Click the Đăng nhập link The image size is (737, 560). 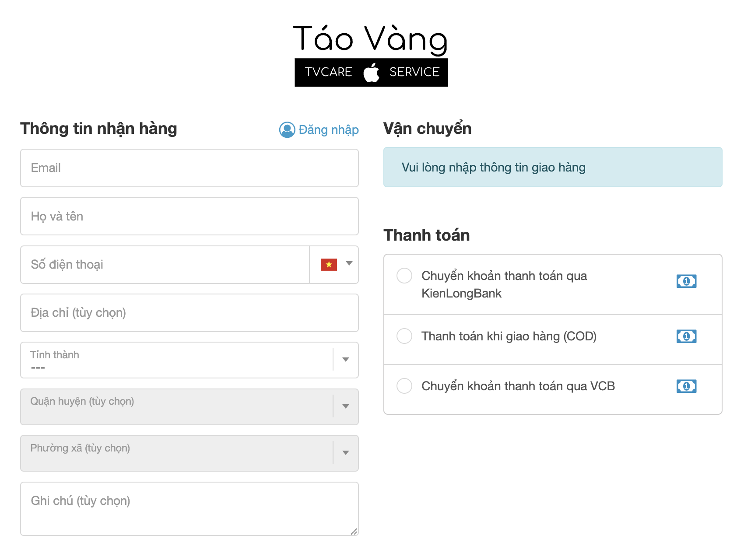tap(328, 130)
